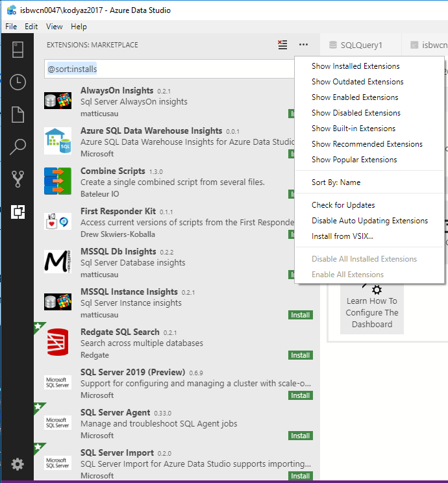Install MSSQL Instance Insights
This screenshot has height=483, width=448.
coord(301,315)
